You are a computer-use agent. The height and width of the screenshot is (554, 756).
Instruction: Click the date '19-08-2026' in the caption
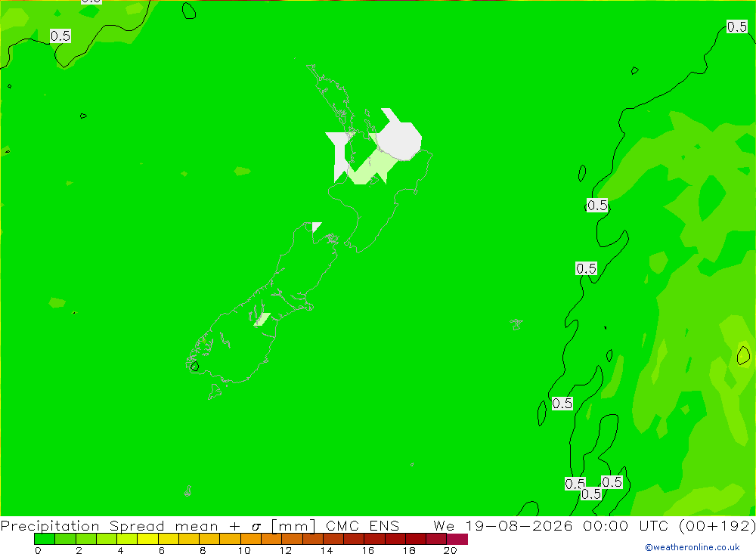(x=519, y=525)
